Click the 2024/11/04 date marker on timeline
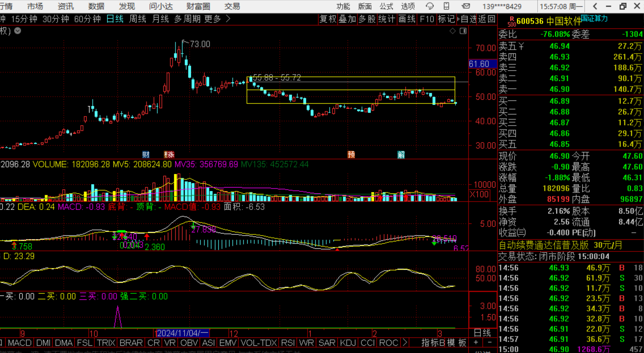The width and height of the screenshot is (644, 353). [x=182, y=333]
